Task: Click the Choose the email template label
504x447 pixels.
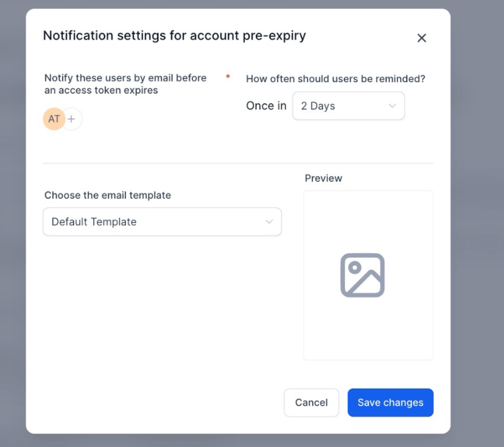Action: coord(108,195)
